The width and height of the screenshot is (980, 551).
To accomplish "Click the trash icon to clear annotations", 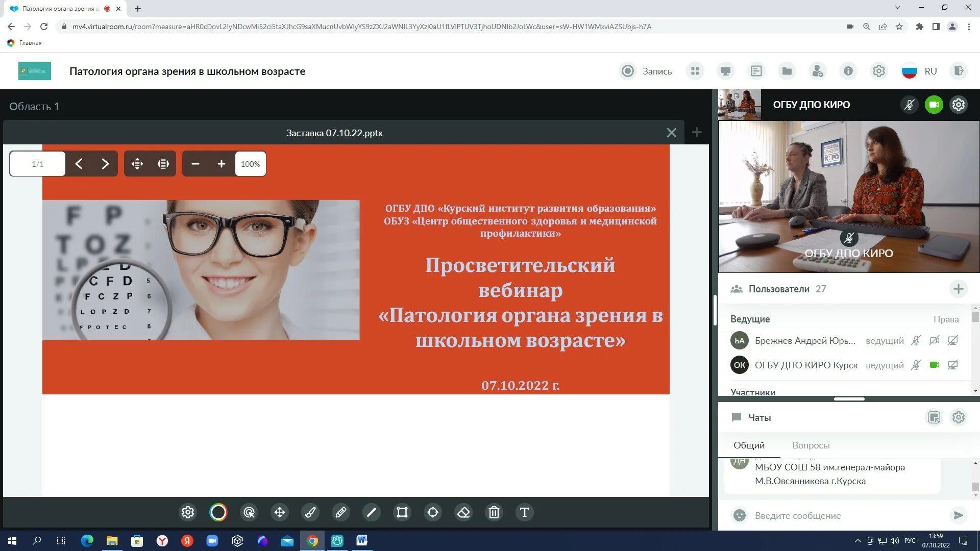I will tap(494, 512).
